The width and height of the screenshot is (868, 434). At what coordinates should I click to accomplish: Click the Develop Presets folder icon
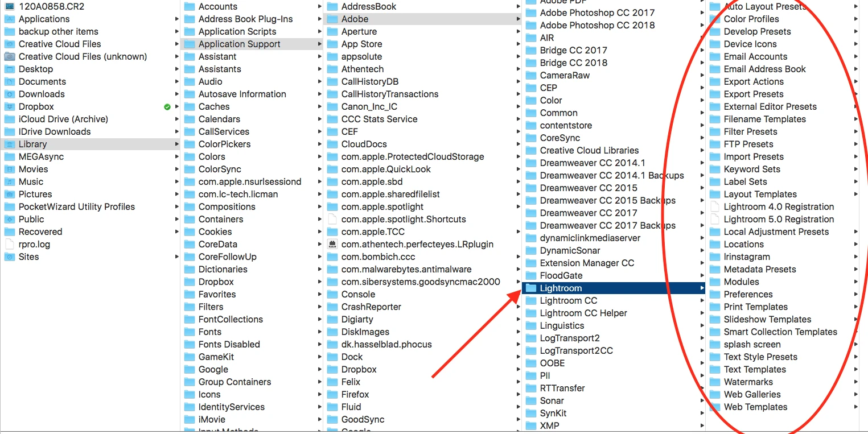[715, 31]
